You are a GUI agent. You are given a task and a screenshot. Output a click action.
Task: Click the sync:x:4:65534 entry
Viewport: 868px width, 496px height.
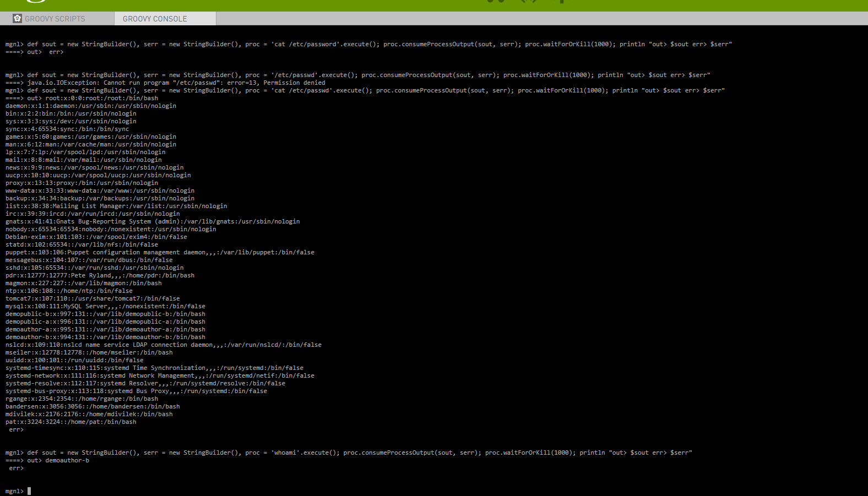click(x=67, y=129)
